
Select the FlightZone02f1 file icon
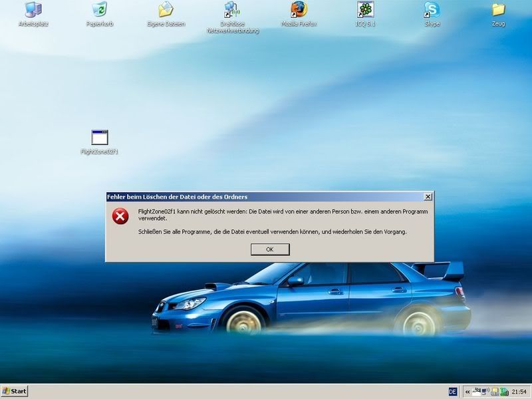(x=99, y=142)
